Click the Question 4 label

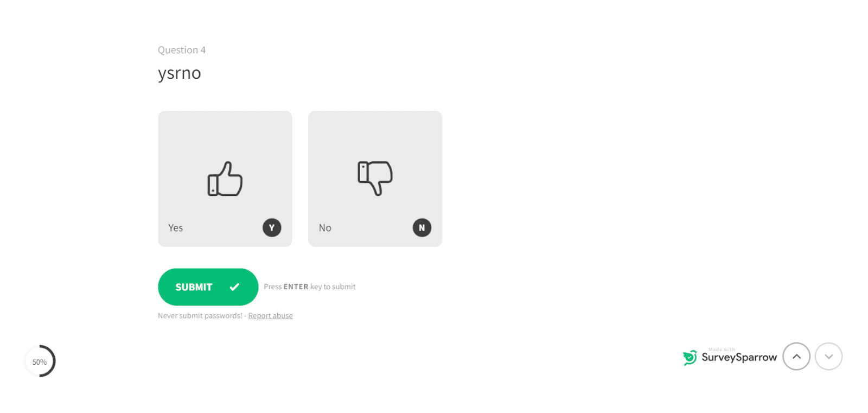[182, 50]
